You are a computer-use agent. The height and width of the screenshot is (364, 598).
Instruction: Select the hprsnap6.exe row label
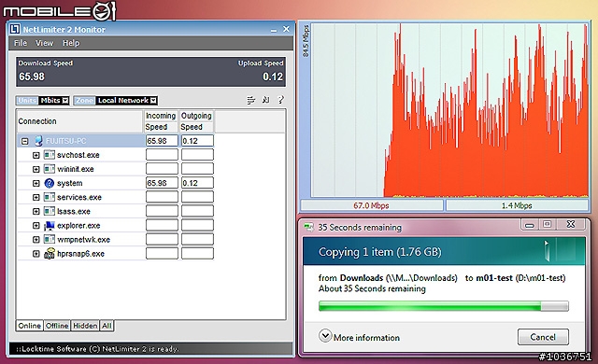point(81,254)
